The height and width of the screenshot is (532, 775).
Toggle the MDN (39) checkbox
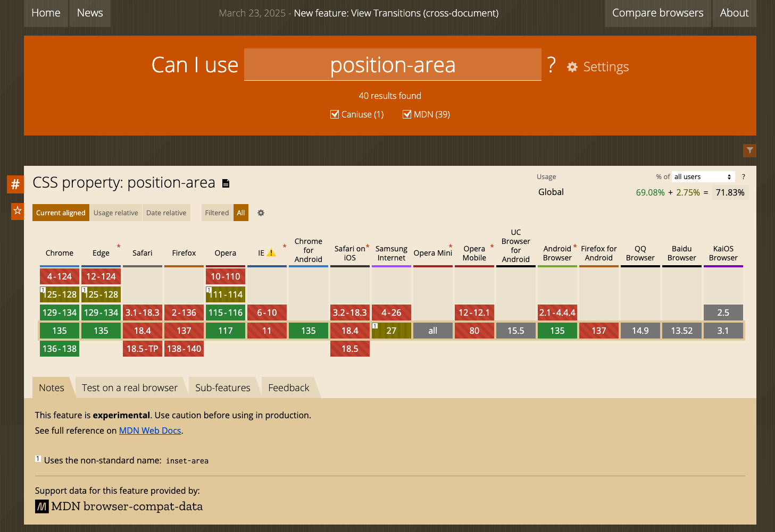[407, 114]
